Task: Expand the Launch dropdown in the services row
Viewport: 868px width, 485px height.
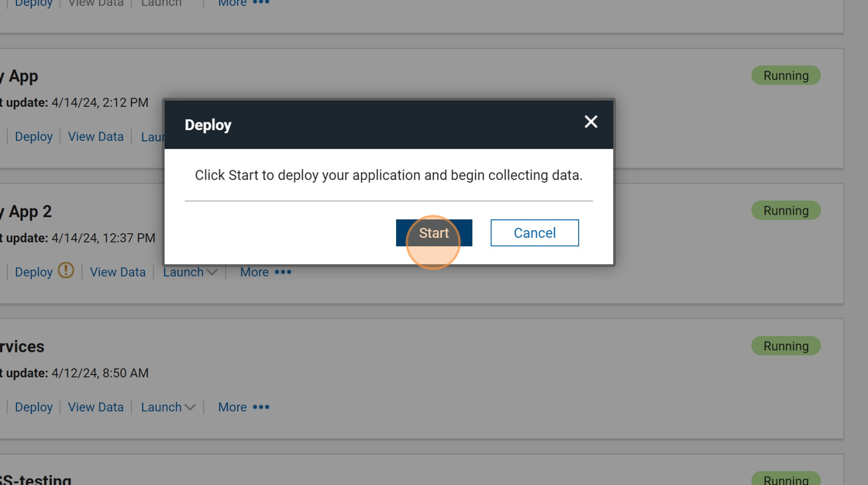Action: (168, 407)
